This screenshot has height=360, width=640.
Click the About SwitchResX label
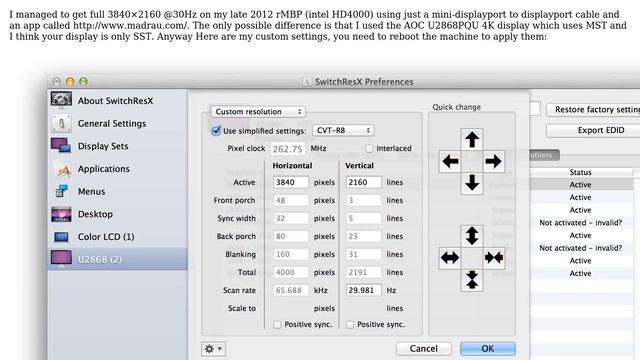116,101
